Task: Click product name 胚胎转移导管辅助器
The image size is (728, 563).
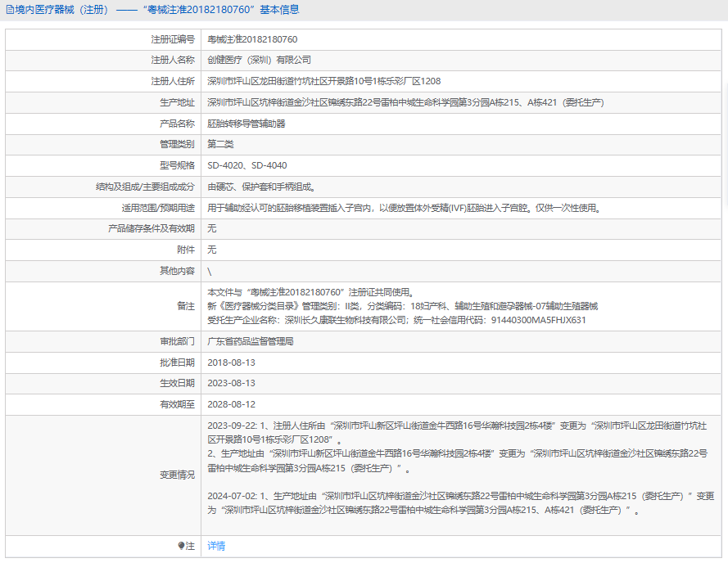Action: [x=246, y=124]
